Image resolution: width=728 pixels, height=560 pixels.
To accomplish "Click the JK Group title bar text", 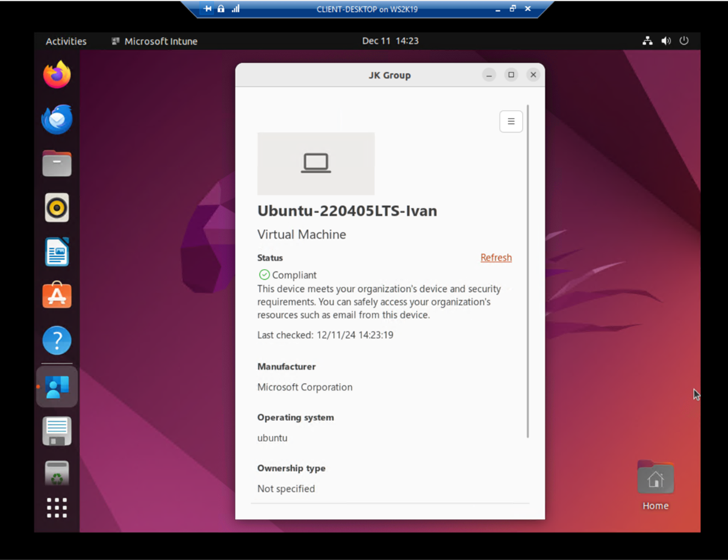I will [x=390, y=75].
